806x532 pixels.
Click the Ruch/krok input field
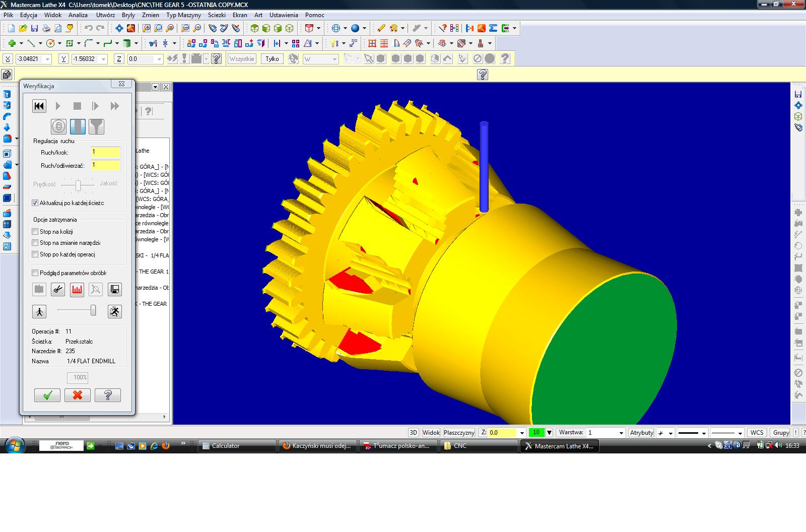[106, 152]
